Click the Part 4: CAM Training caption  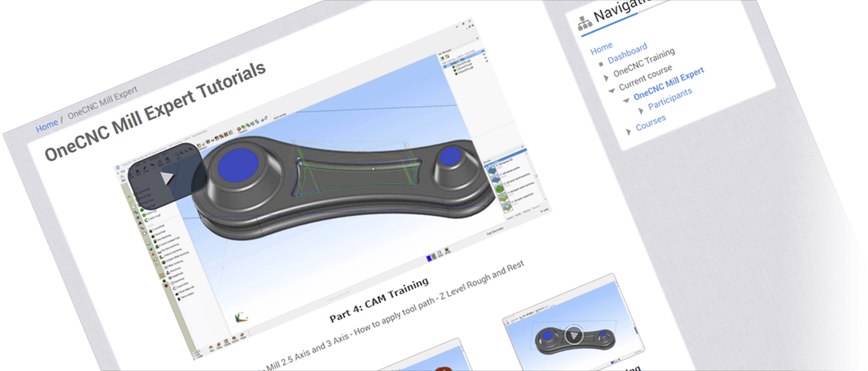(380, 300)
